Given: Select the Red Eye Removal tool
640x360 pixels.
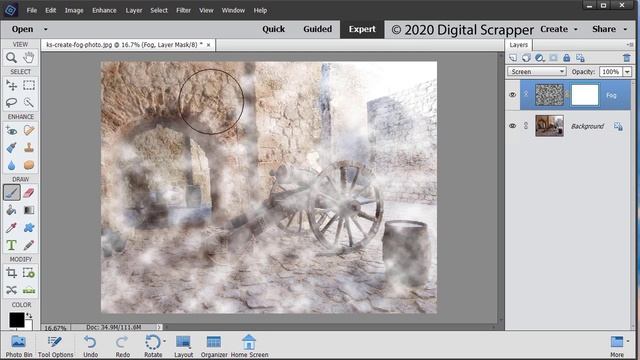Looking at the screenshot, I should (11, 131).
